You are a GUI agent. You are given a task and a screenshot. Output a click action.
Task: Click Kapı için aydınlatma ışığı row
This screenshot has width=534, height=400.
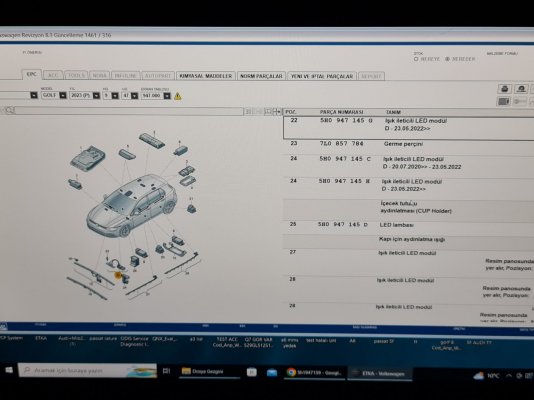[x=408, y=240]
